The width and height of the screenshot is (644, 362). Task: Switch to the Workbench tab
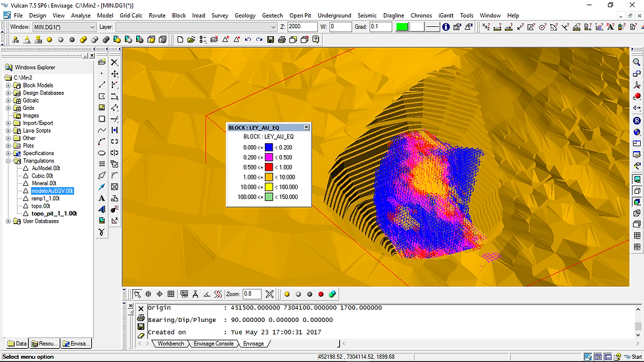point(171,344)
